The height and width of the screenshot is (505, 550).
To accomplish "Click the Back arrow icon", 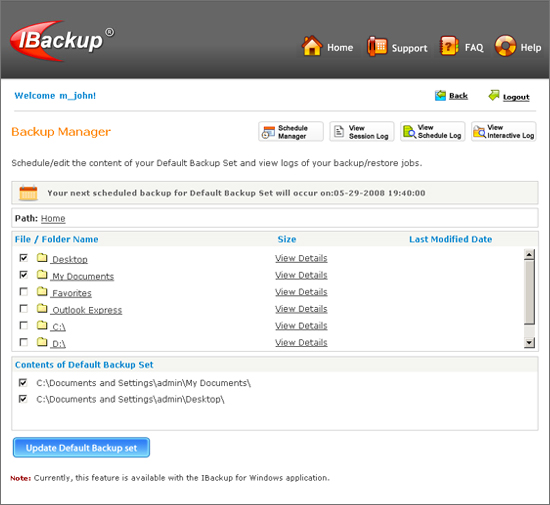I will point(440,95).
